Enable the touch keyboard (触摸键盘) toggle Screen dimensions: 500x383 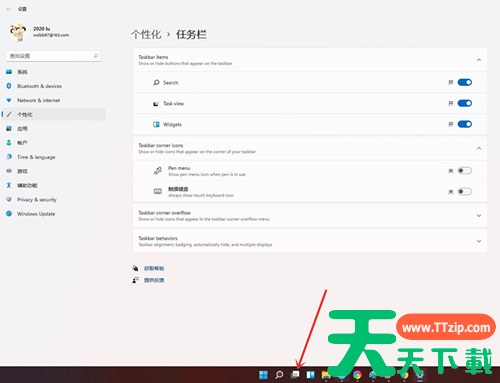[465, 191]
